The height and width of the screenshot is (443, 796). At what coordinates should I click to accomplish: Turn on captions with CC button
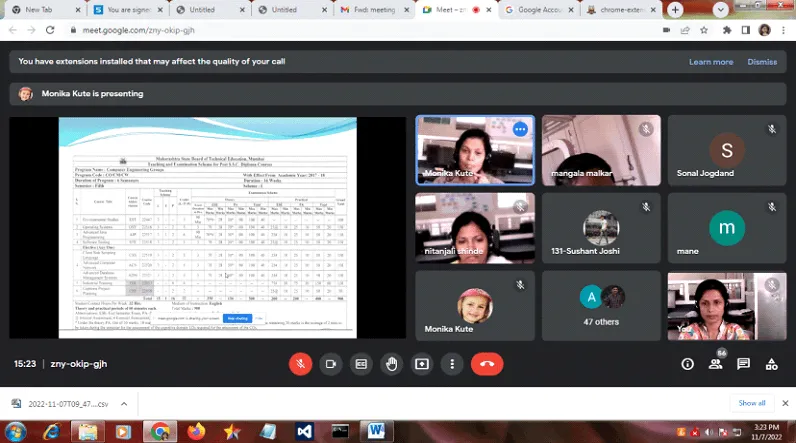tap(361, 364)
